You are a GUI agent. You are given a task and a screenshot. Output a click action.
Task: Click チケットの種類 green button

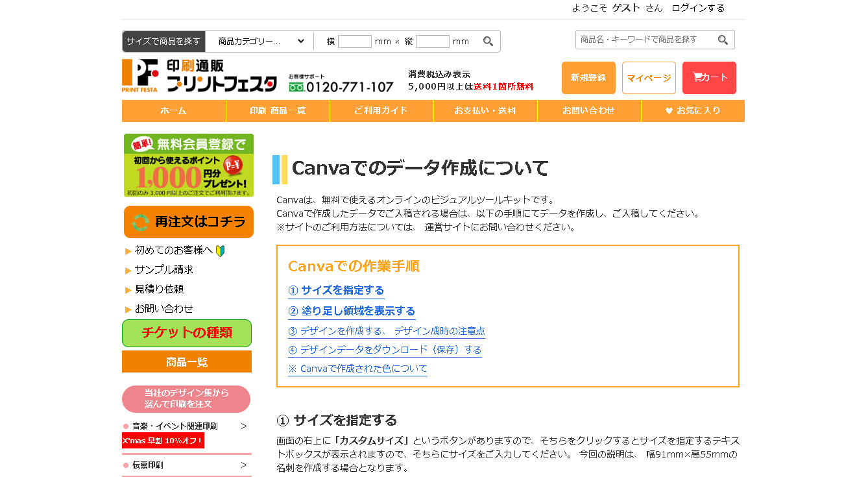click(187, 333)
